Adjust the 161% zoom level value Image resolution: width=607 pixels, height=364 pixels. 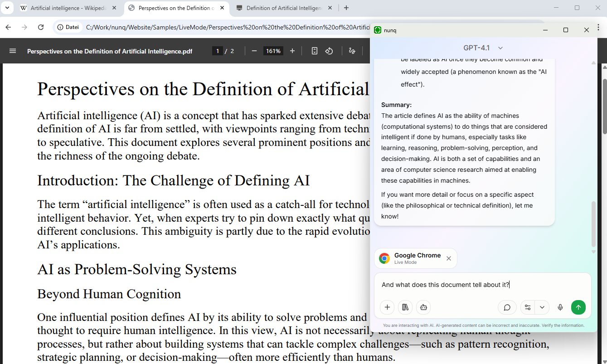[273, 51]
